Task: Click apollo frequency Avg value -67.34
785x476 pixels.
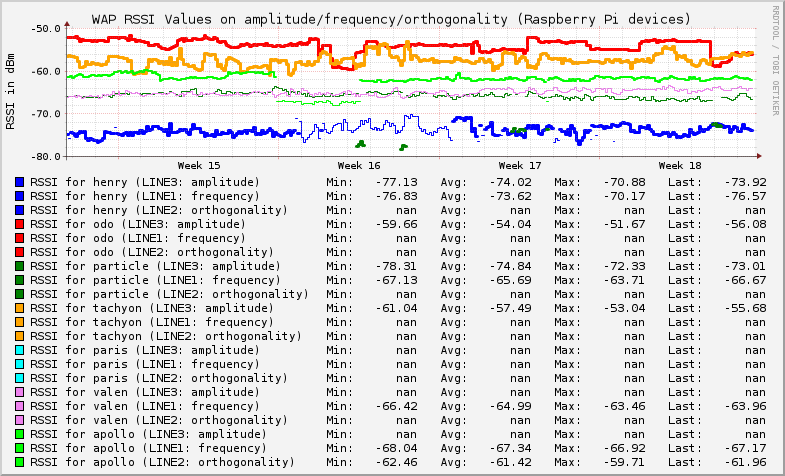Action: coord(511,448)
